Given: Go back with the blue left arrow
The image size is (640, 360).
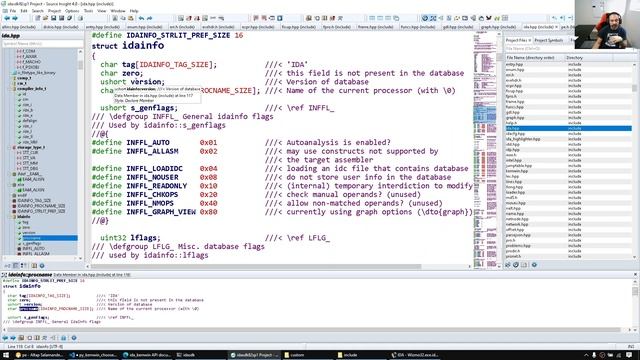Looking at the screenshot, I should pos(7,18).
